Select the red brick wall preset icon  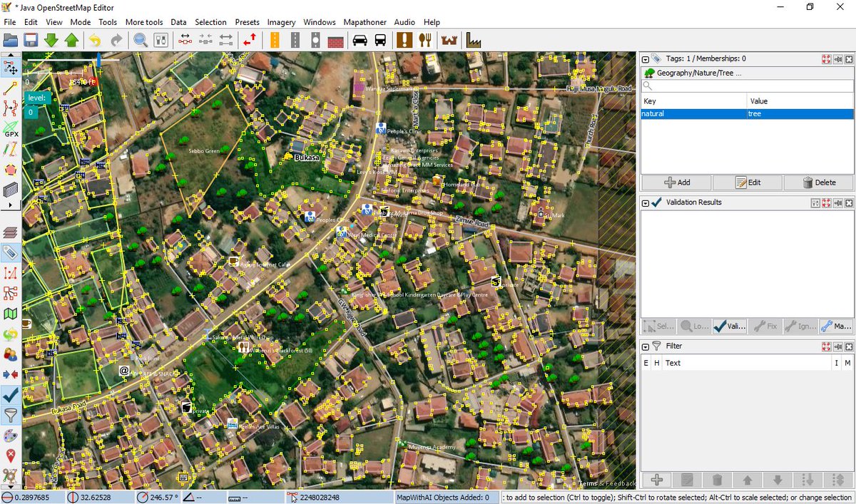(x=335, y=41)
